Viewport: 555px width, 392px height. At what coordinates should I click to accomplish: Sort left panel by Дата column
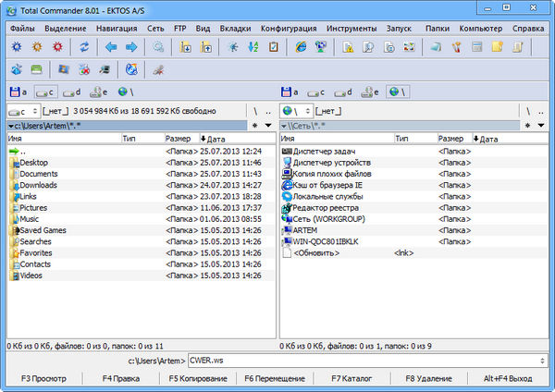point(216,138)
